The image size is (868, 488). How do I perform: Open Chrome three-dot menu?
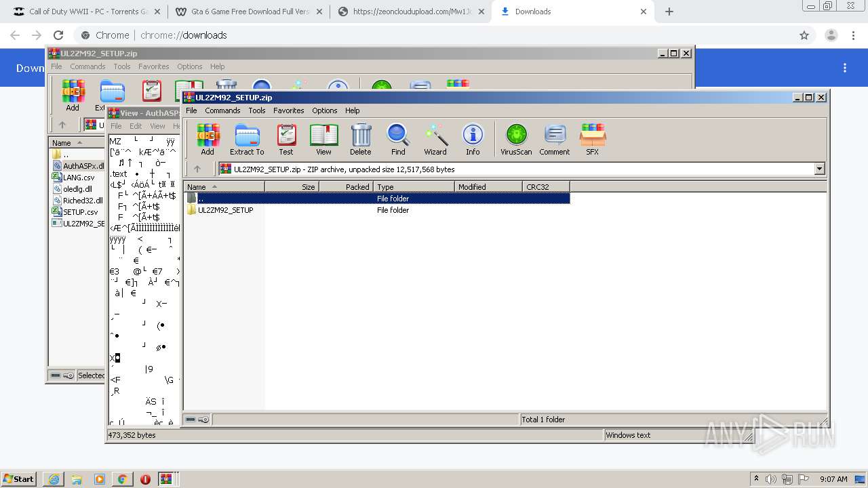853,35
